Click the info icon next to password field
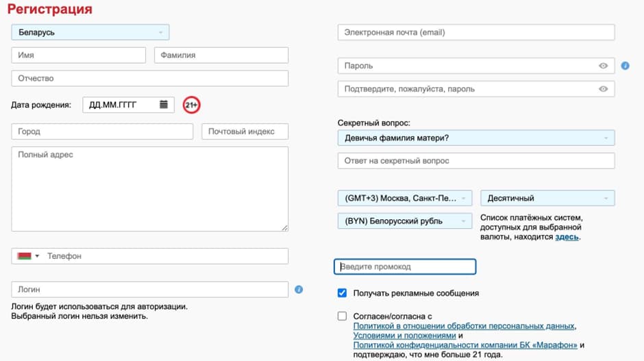This screenshot has width=644, height=361. tap(625, 66)
